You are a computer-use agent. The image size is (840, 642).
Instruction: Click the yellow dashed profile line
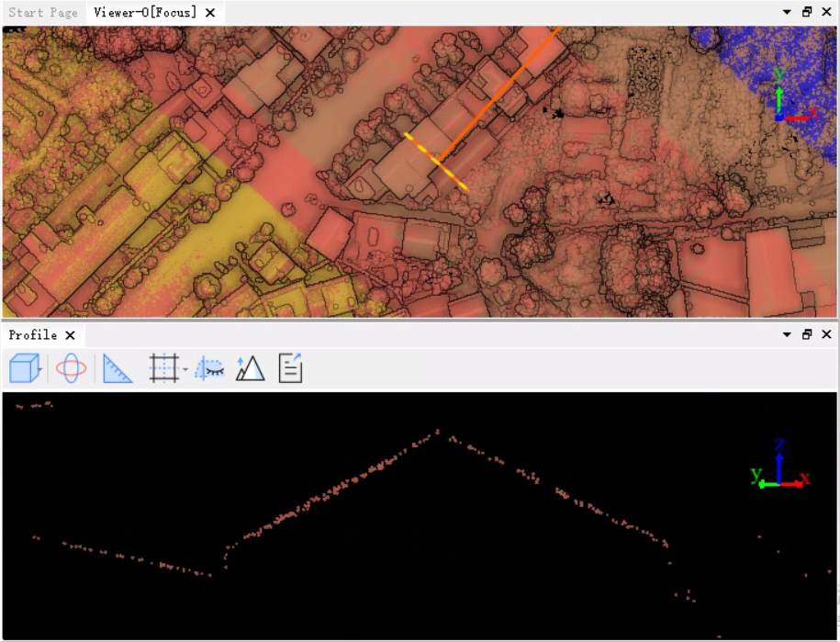[436, 162]
